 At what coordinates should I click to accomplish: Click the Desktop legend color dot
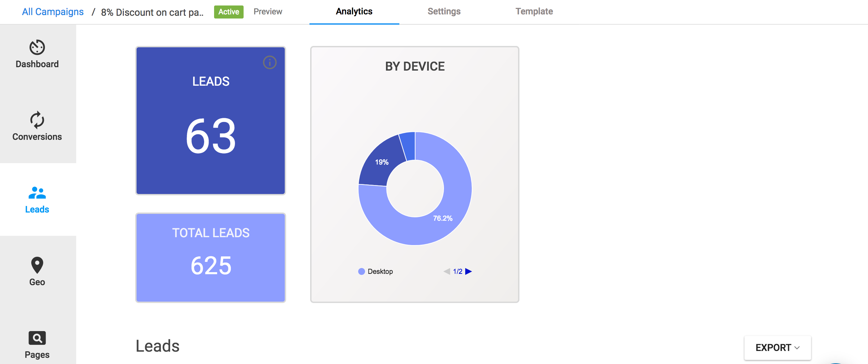(362, 271)
